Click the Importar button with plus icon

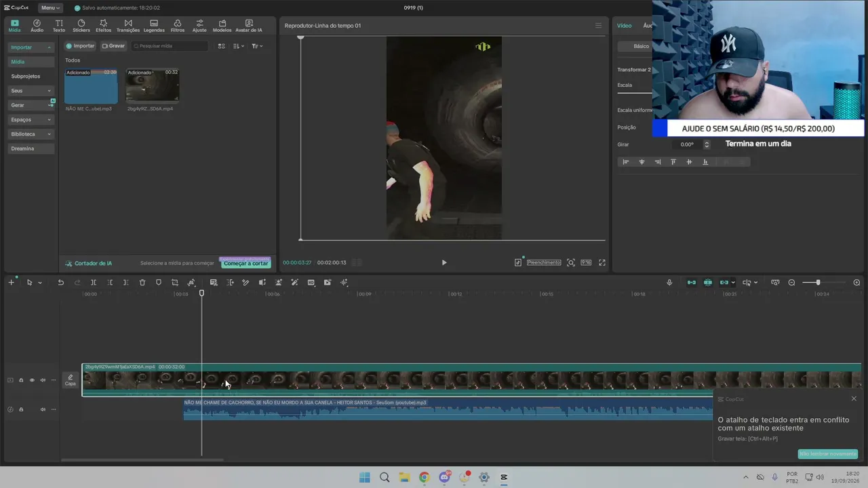[80, 46]
